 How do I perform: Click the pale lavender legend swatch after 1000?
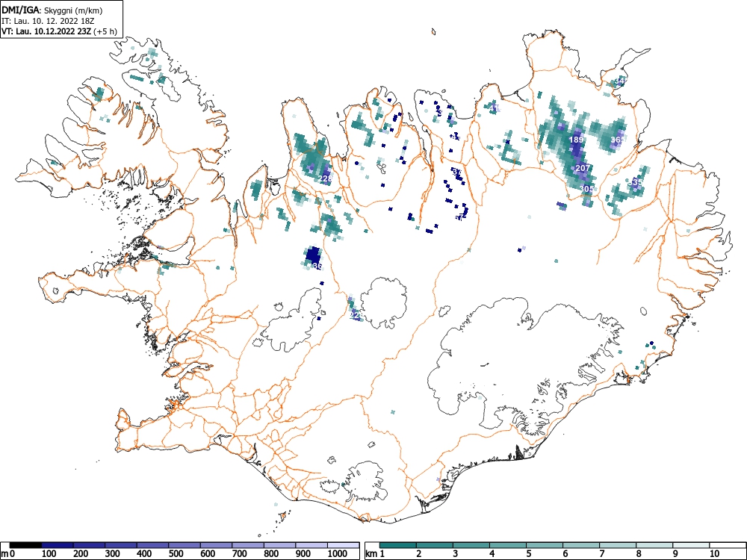(343, 545)
